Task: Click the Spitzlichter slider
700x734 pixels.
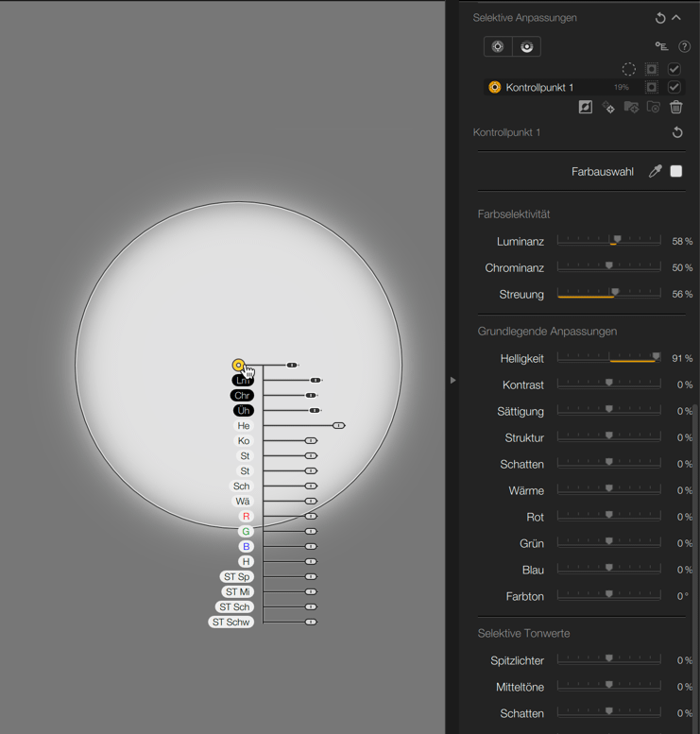Action: click(608, 659)
